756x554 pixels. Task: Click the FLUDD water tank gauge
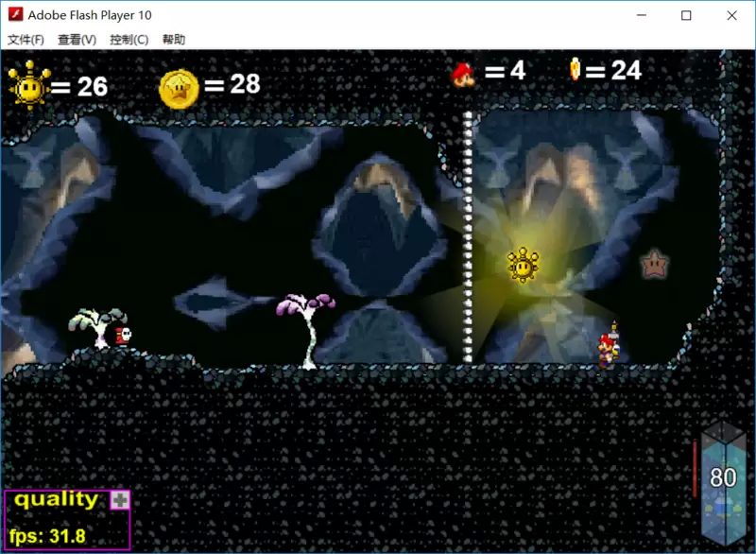722,484
